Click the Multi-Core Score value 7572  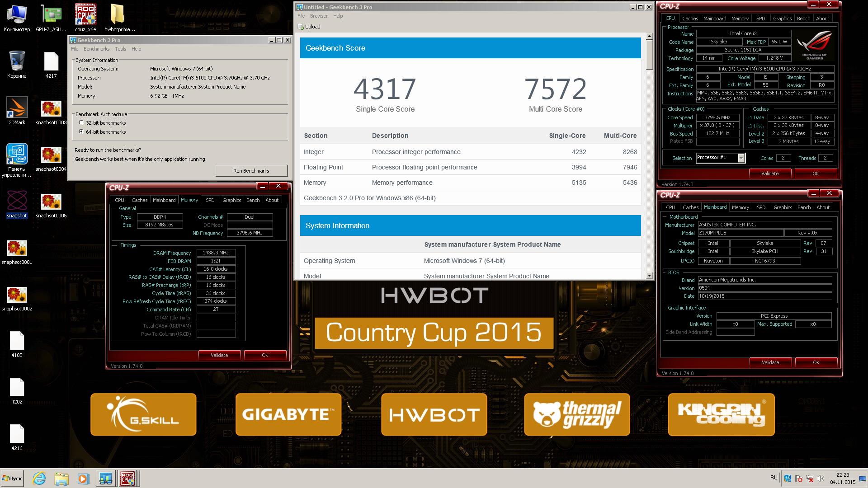556,89
